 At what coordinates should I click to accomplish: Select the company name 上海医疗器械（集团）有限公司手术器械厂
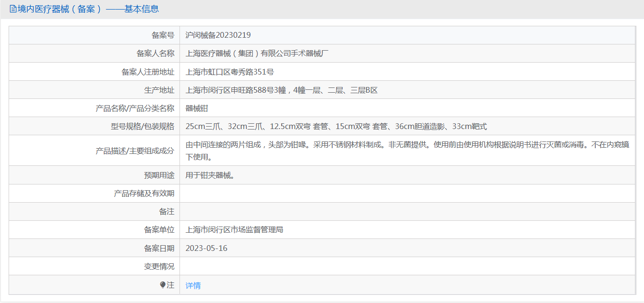[257, 53]
